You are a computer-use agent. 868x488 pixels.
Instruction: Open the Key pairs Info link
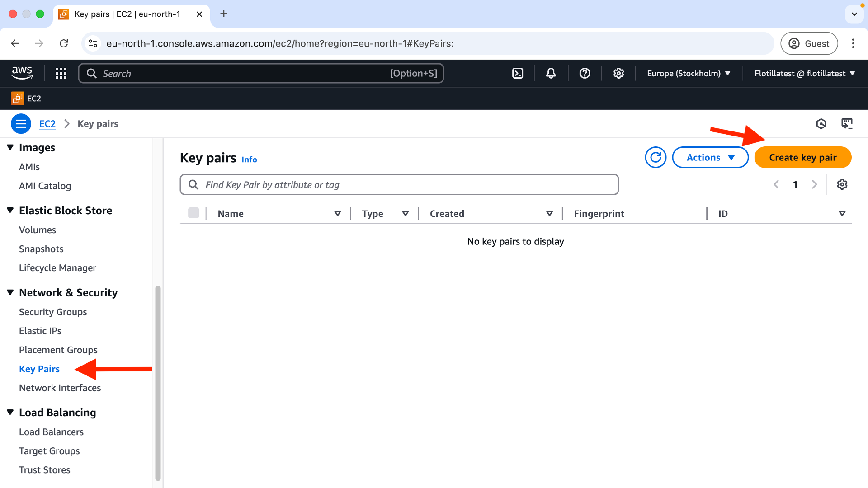click(x=249, y=160)
